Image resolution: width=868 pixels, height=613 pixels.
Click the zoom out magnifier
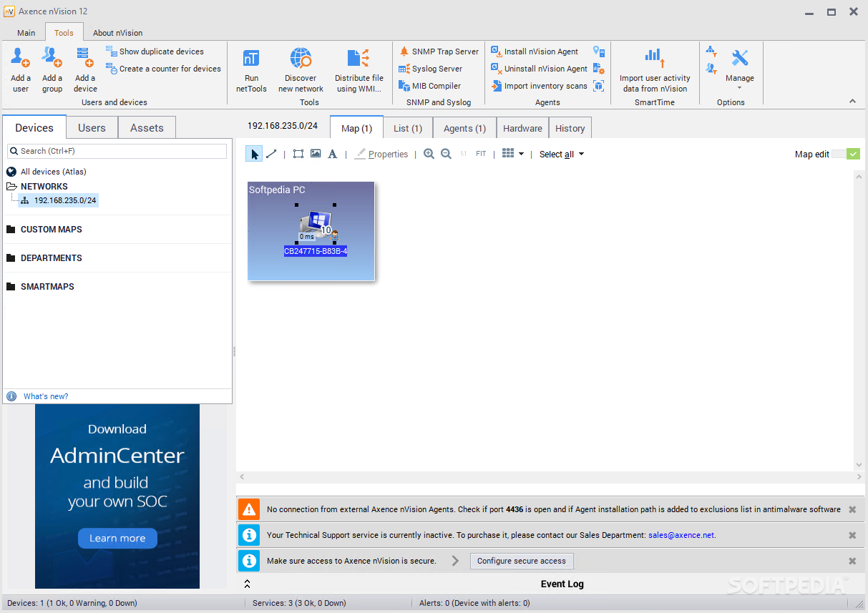[446, 154]
